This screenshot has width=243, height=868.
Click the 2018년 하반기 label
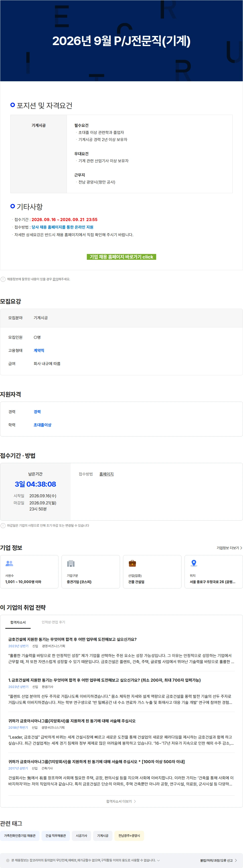pos(18,727)
